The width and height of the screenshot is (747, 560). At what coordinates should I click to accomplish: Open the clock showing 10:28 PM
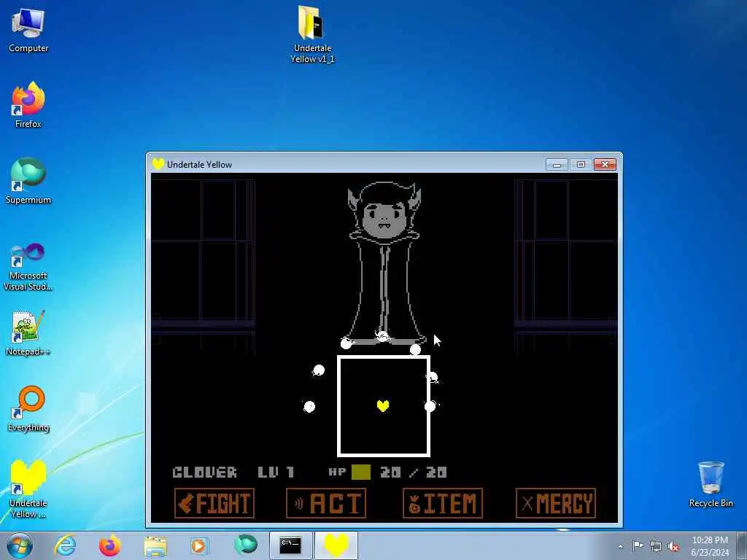point(709,545)
